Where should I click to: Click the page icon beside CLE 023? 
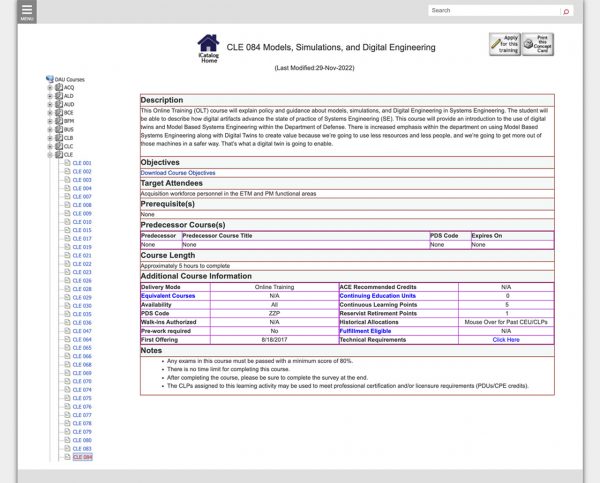[67, 272]
